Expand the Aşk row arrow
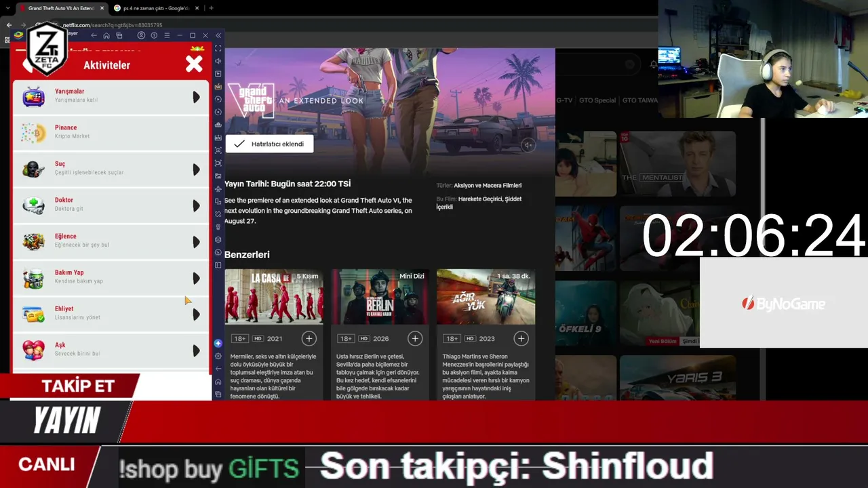 click(196, 350)
